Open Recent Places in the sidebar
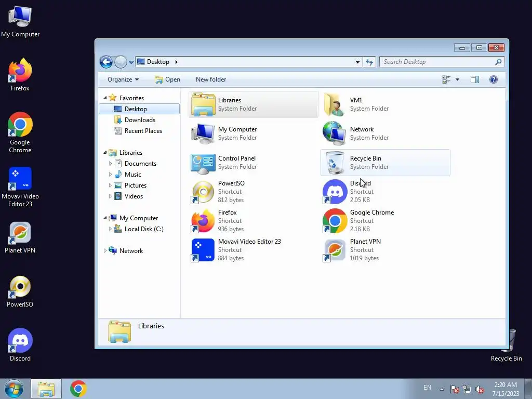 [x=138, y=130]
